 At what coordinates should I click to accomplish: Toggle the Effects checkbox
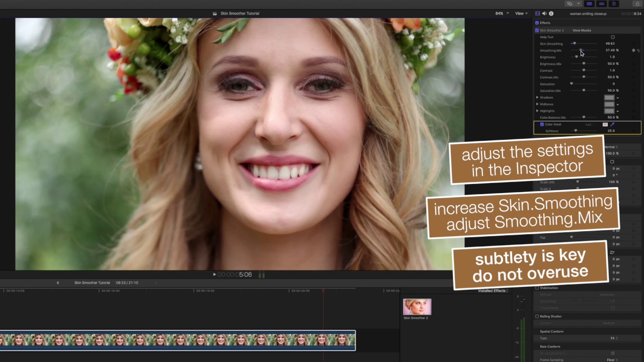click(x=537, y=23)
